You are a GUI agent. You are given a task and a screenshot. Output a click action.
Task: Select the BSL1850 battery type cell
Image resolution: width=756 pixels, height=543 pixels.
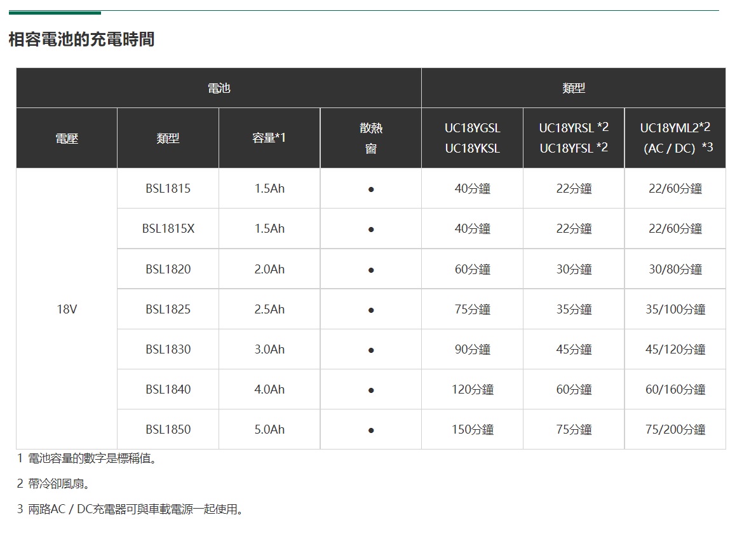click(x=168, y=429)
